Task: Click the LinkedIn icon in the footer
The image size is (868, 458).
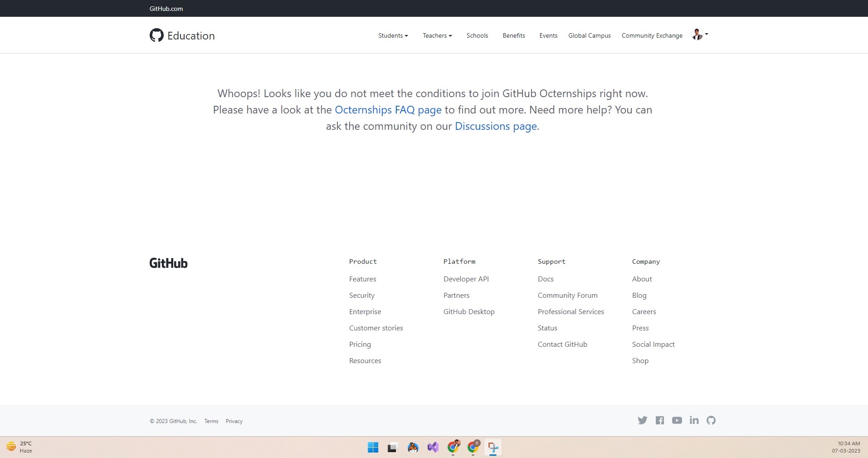Action: (x=693, y=420)
